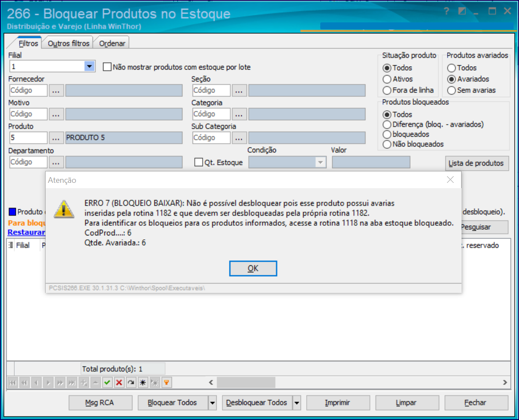Screen dimensions: 519x420
Task: Click the window layout icon in title bar
Action: [x=462, y=11]
